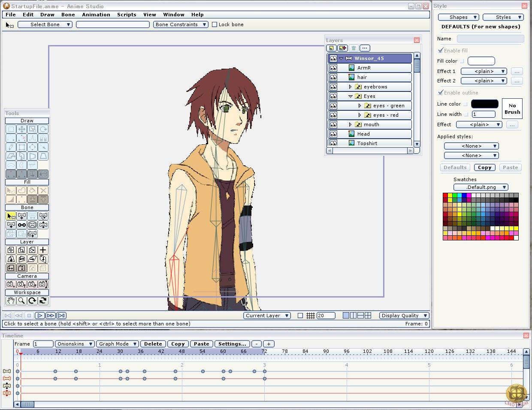Select the Zoom Camera tool icon
The height and width of the screenshot is (410, 532).
(x=21, y=284)
